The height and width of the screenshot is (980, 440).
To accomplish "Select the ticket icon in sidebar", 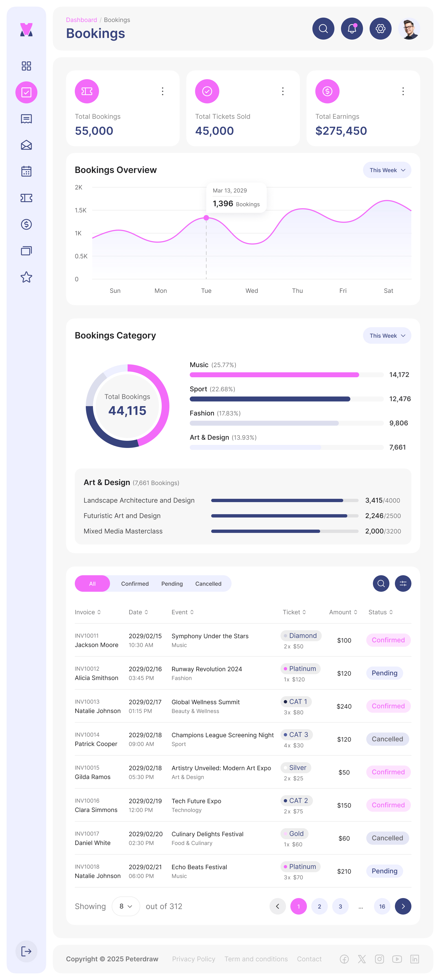I will point(26,198).
